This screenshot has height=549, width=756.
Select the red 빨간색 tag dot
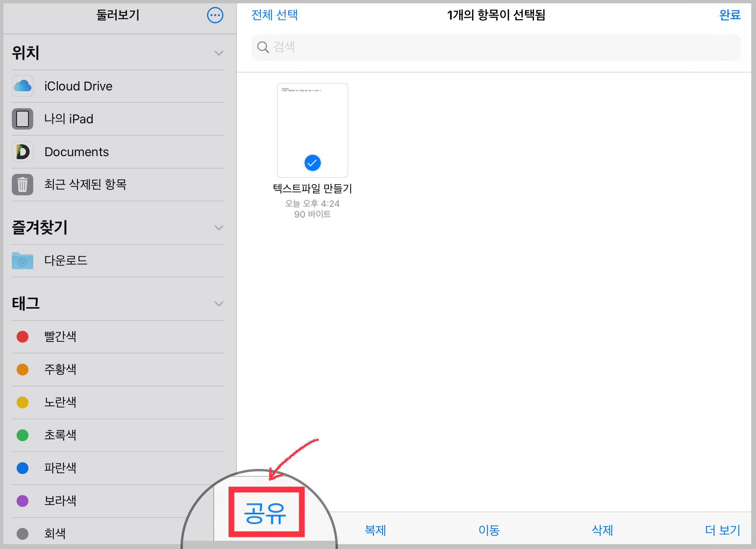(x=23, y=336)
